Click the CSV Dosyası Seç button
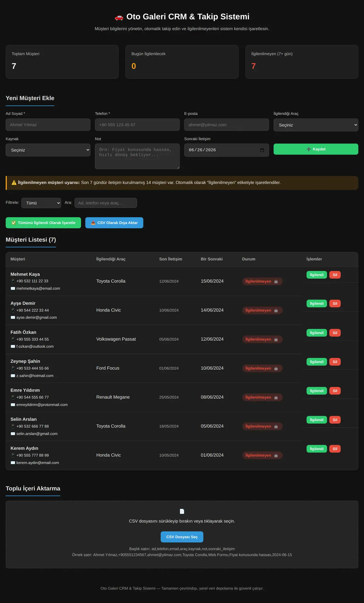Image resolution: width=364 pixels, height=603 pixels. point(182,537)
